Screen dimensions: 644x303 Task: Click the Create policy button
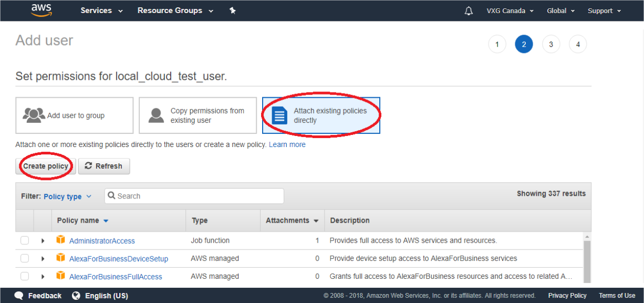point(46,166)
